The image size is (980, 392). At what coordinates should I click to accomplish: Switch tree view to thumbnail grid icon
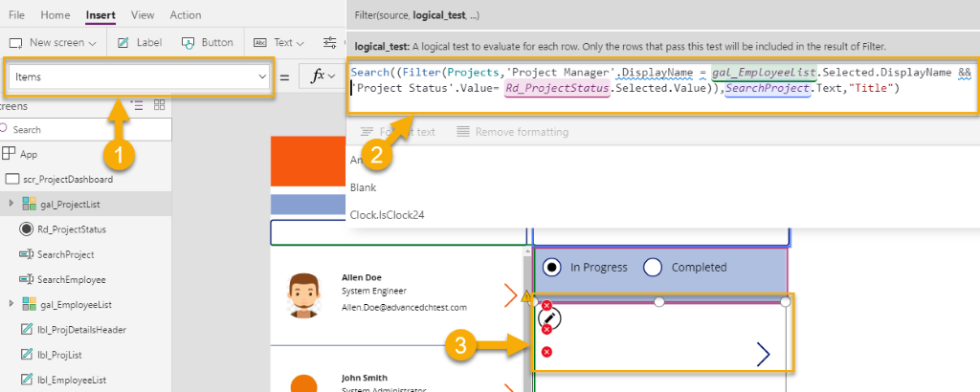[160, 105]
